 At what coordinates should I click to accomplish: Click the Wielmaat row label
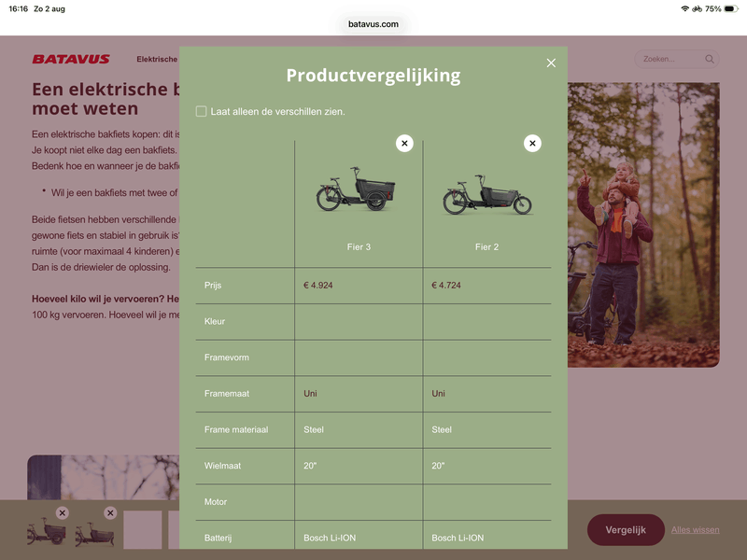222,466
